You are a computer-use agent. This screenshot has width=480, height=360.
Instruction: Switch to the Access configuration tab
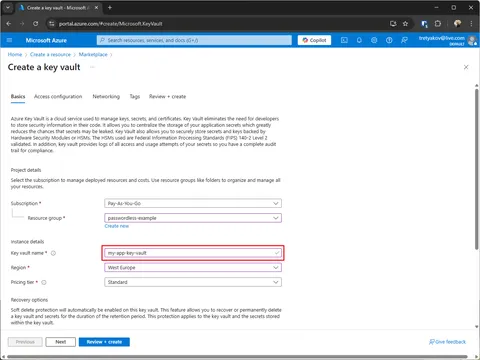point(58,96)
